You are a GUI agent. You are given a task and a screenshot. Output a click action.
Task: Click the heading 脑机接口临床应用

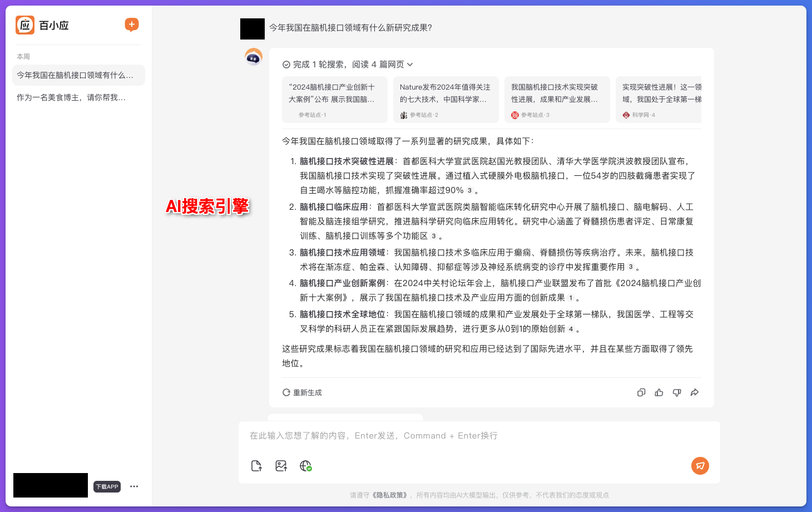pyautogui.click(x=334, y=207)
